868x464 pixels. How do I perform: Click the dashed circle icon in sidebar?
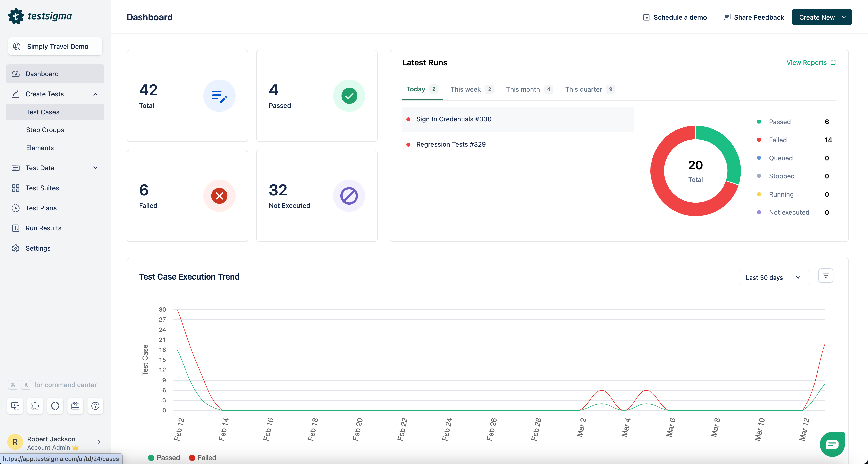(x=55, y=406)
